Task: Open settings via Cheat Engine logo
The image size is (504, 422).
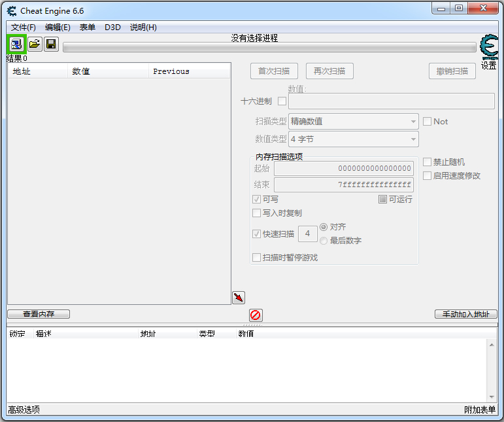Action: [489, 46]
